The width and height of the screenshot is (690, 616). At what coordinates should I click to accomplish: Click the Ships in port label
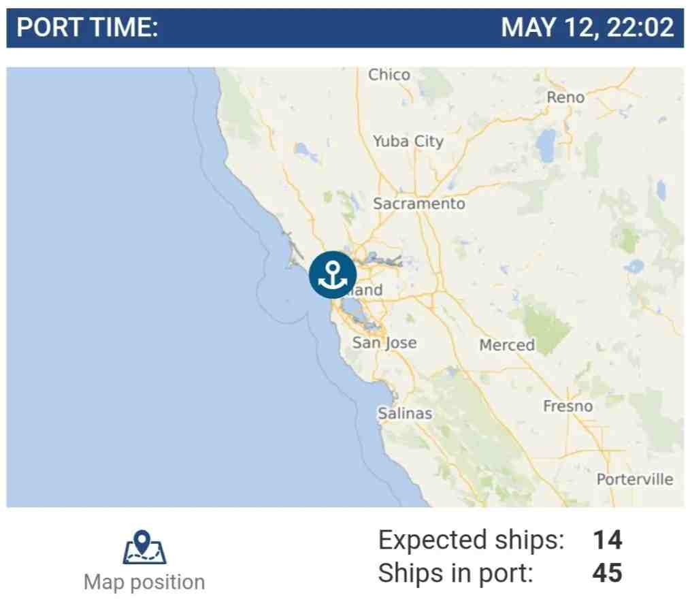point(455,573)
